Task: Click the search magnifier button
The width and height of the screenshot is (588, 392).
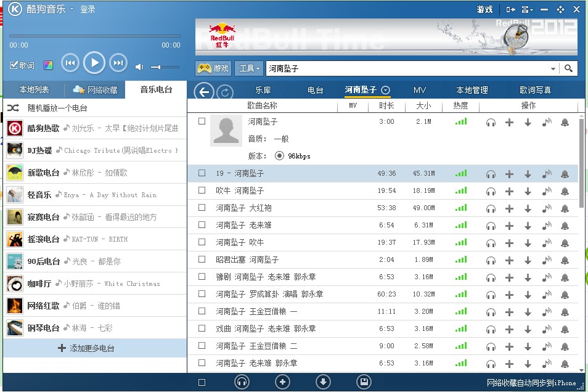Action: click(568, 68)
